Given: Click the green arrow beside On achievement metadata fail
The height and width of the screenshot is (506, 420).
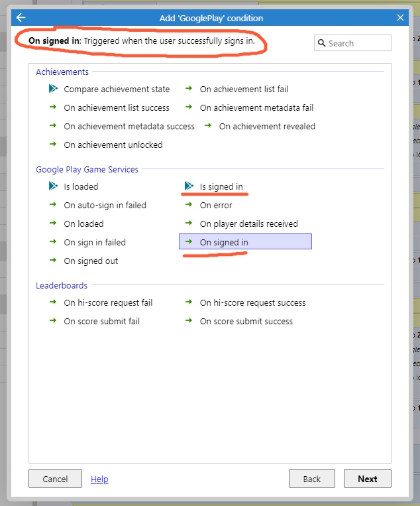Looking at the screenshot, I should (189, 107).
